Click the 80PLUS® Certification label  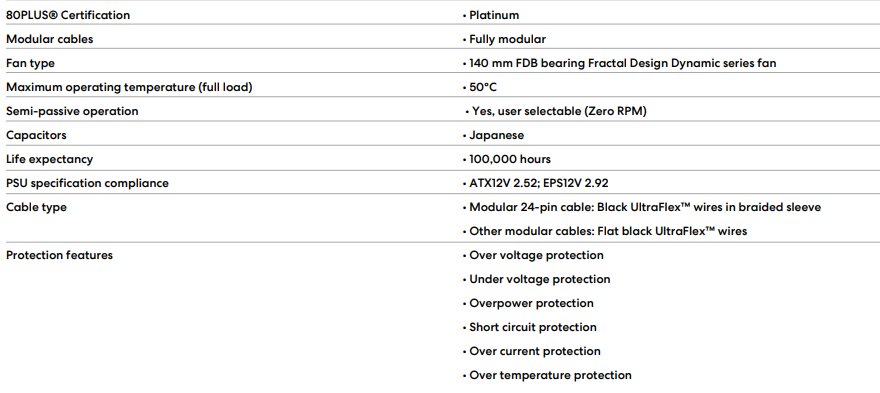coord(68,16)
